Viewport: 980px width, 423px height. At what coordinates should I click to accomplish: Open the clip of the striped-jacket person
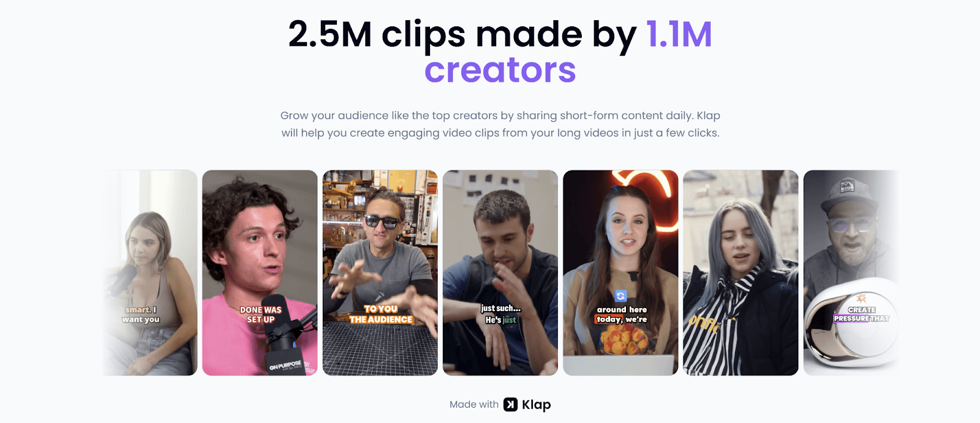pyautogui.click(x=741, y=273)
